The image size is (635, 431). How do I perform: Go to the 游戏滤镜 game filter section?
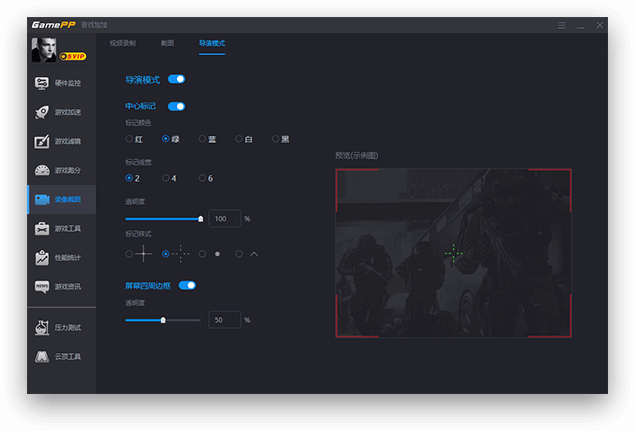coord(61,141)
